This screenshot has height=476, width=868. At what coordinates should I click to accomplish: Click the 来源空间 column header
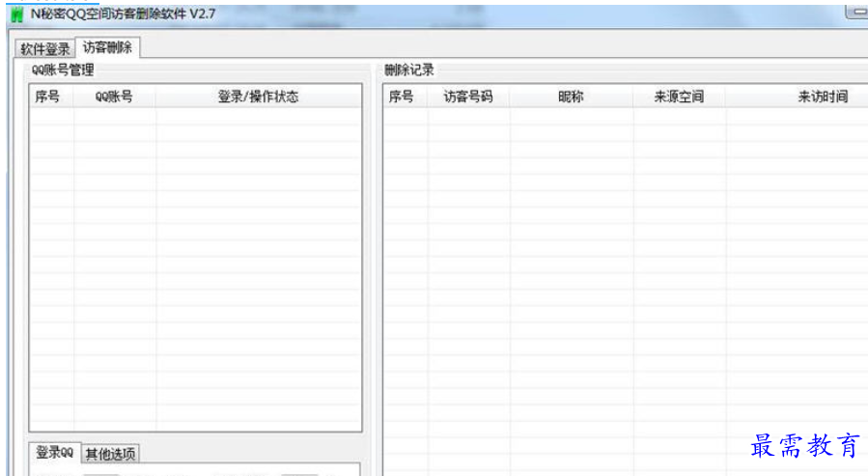point(679,97)
